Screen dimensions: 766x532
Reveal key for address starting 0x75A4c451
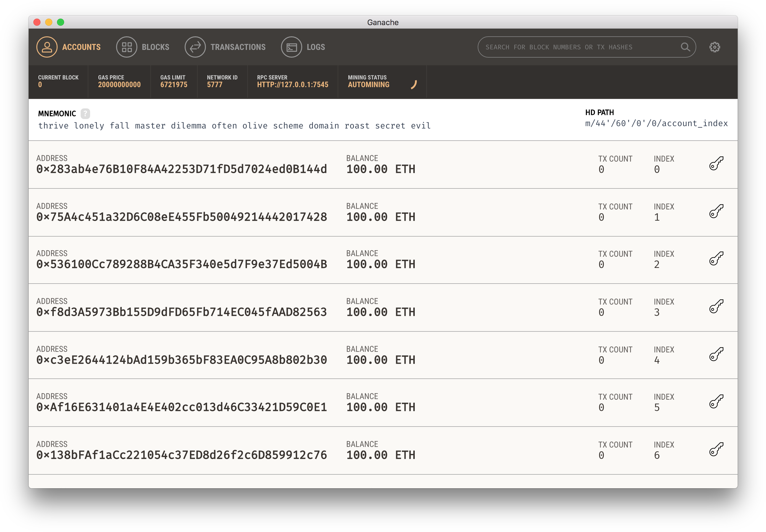(x=715, y=212)
